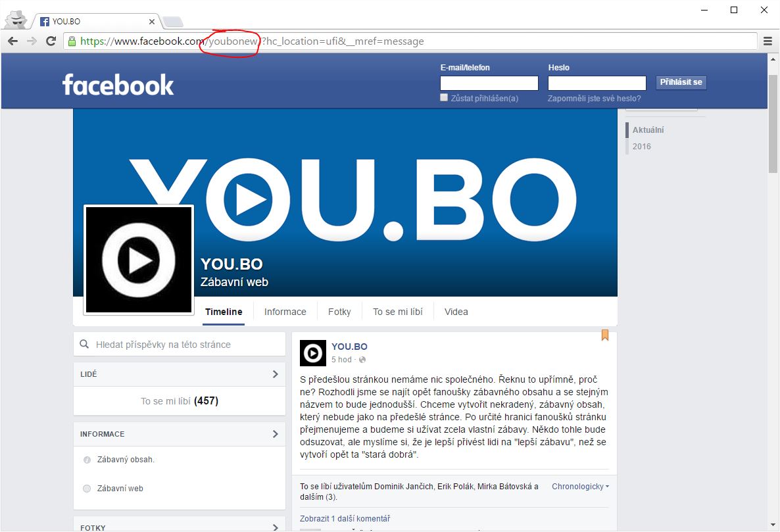This screenshot has width=780, height=532.
Task: Click the Přihlásit se button
Action: (681, 83)
